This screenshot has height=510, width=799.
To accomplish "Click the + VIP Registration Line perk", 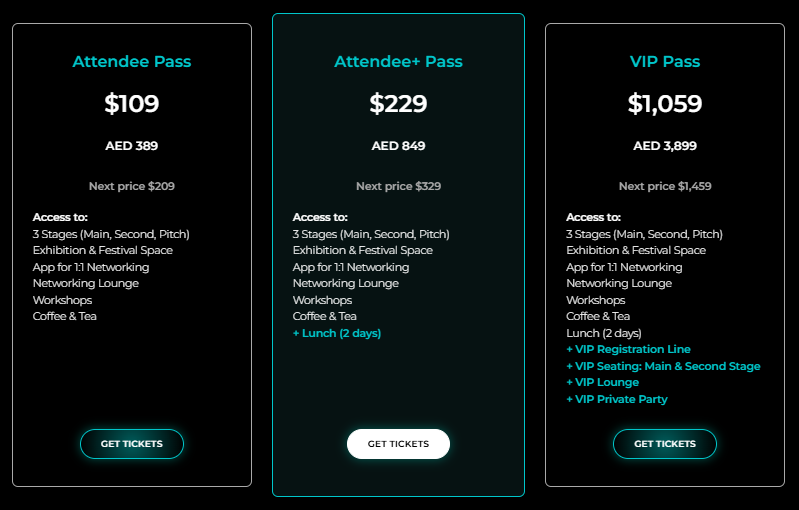I will [x=628, y=350].
